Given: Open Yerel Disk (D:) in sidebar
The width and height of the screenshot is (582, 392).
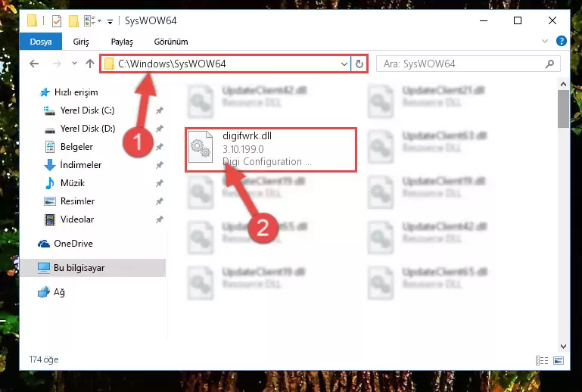Looking at the screenshot, I should click(88, 129).
